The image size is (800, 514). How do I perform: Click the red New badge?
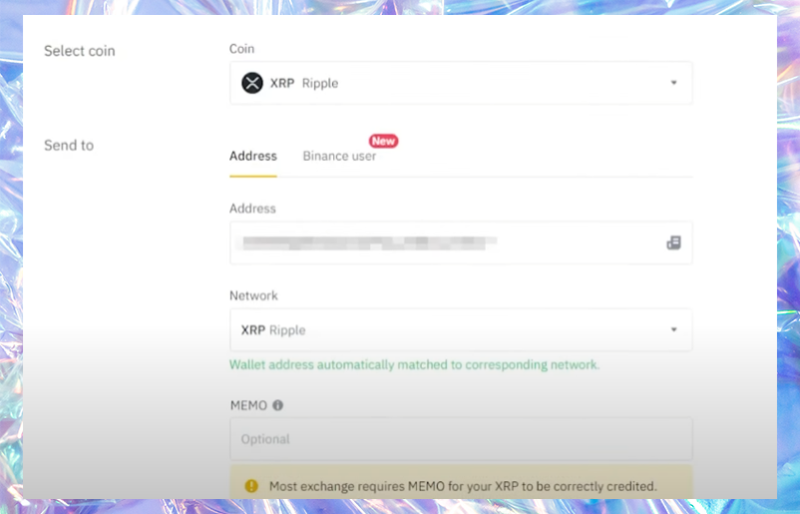click(384, 141)
